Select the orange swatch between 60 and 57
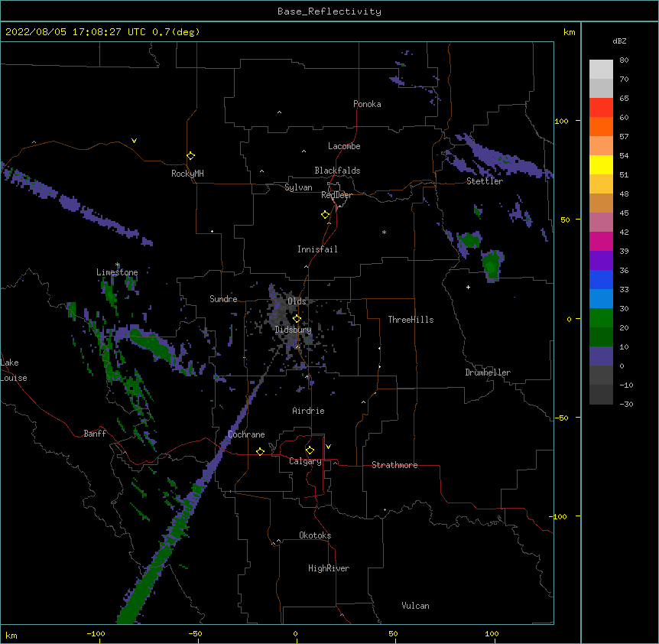Image resolution: width=659 pixels, height=644 pixels. pyautogui.click(x=601, y=126)
